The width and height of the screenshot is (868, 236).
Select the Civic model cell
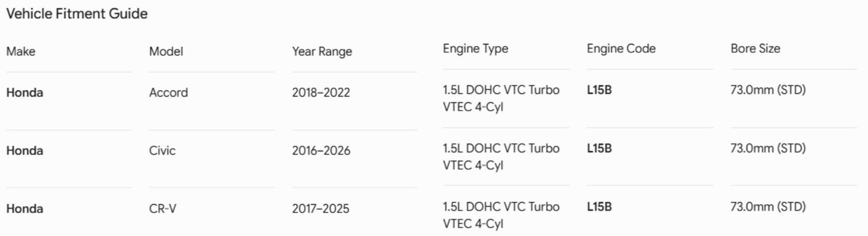click(162, 151)
